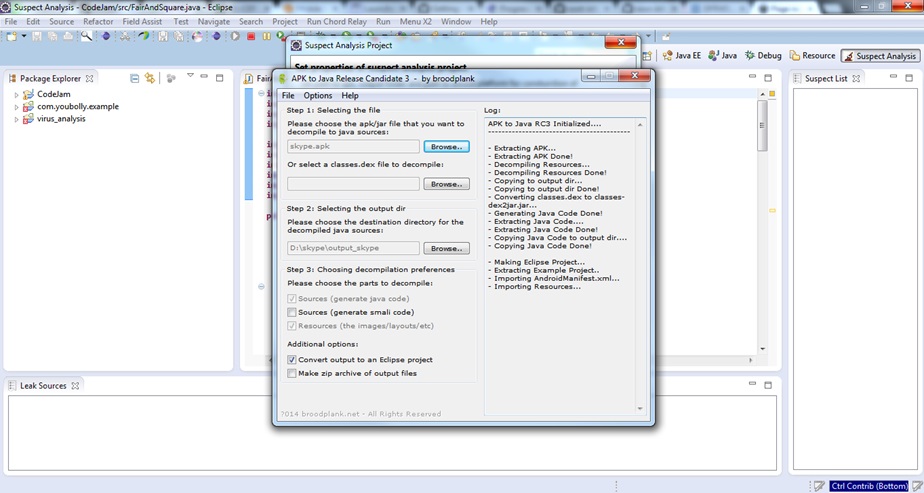Select the Leak Sources tab

coord(43,386)
